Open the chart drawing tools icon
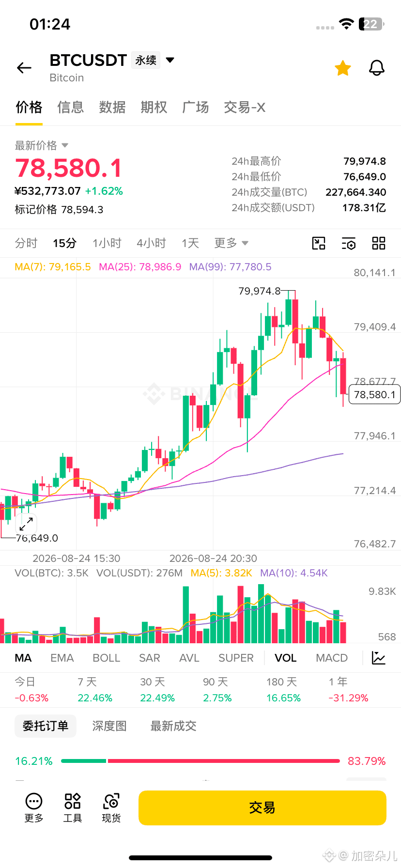The image size is (401, 868). click(x=319, y=243)
